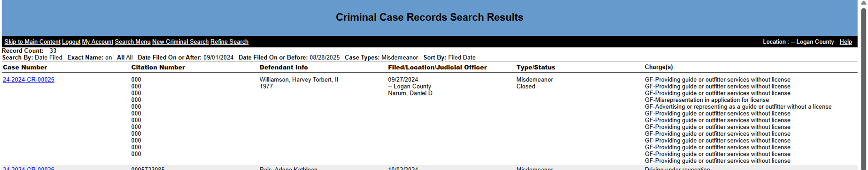This screenshot has height=170, width=868.
Task: Open the Refine Search link
Action: click(229, 42)
